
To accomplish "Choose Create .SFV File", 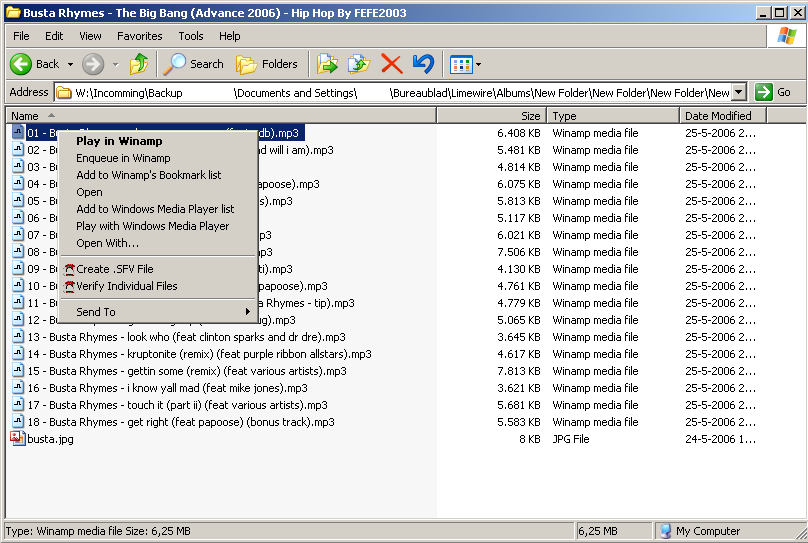I will 158,269.
